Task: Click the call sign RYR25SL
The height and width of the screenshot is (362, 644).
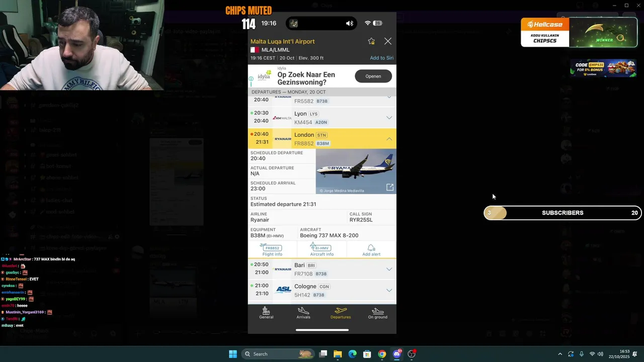Action: (x=361, y=220)
